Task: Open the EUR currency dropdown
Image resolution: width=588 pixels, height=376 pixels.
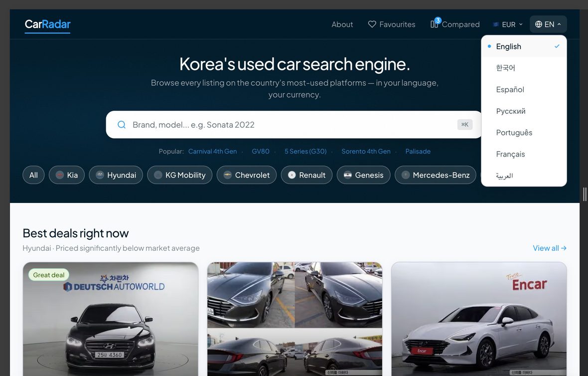Action: click(x=508, y=24)
